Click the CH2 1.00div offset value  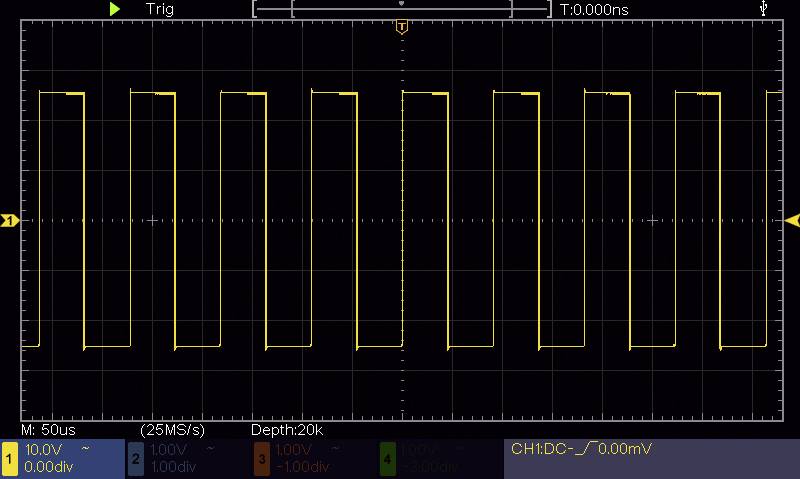pyautogui.click(x=176, y=467)
